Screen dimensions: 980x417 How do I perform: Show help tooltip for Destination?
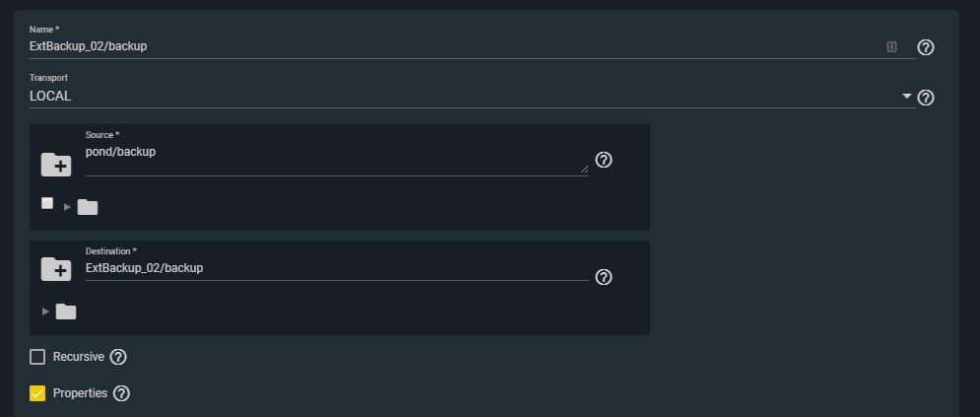pyautogui.click(x=603, y=277)
